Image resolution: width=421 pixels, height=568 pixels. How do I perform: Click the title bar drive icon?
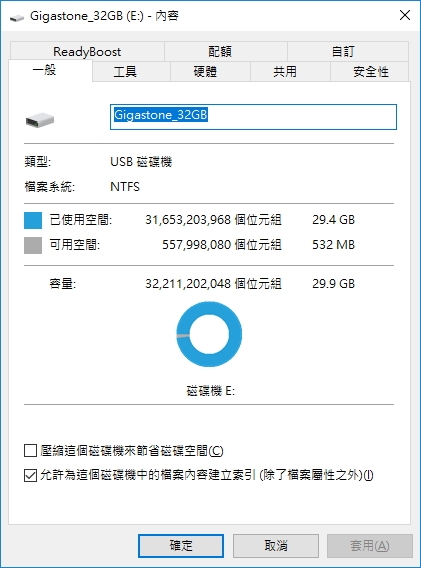(17, 17)
